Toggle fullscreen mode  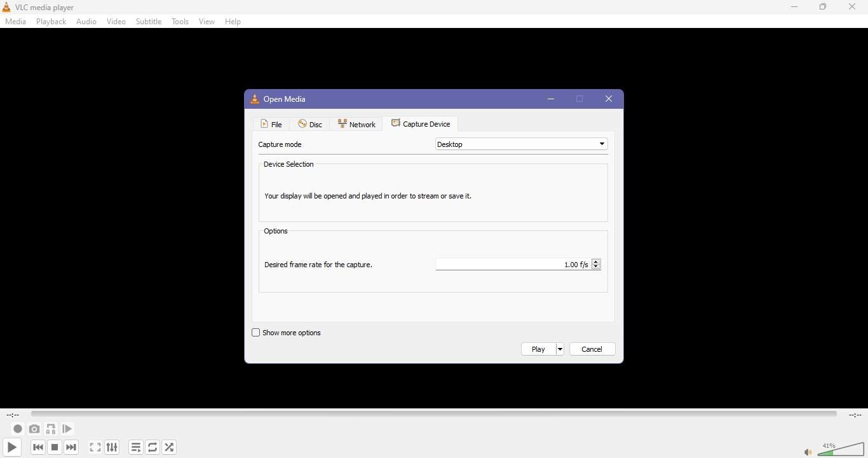(95, 448)
